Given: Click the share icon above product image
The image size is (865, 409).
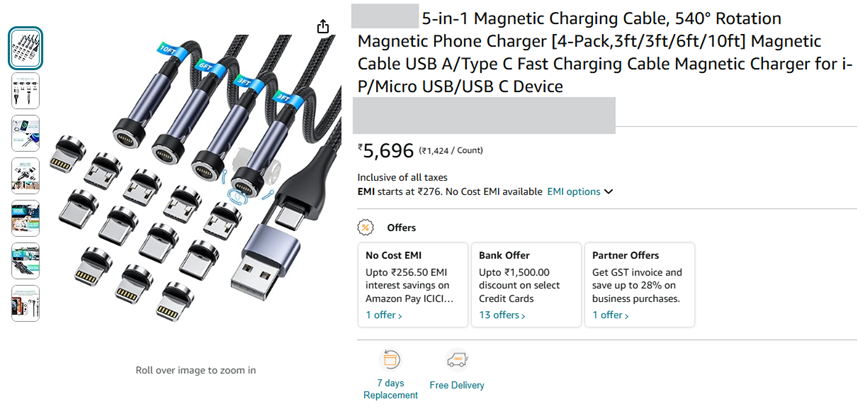Looking at the screenshot, I should click(x=322, y=27).
